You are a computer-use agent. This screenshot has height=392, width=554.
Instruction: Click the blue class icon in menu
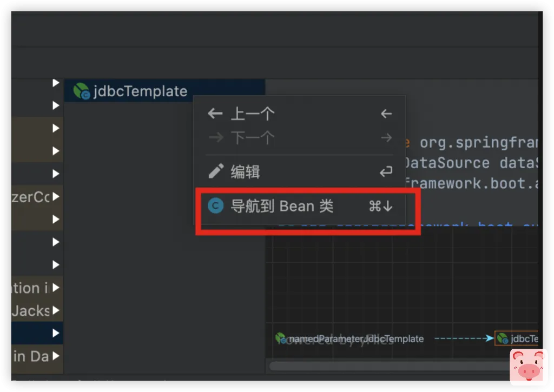215,206
